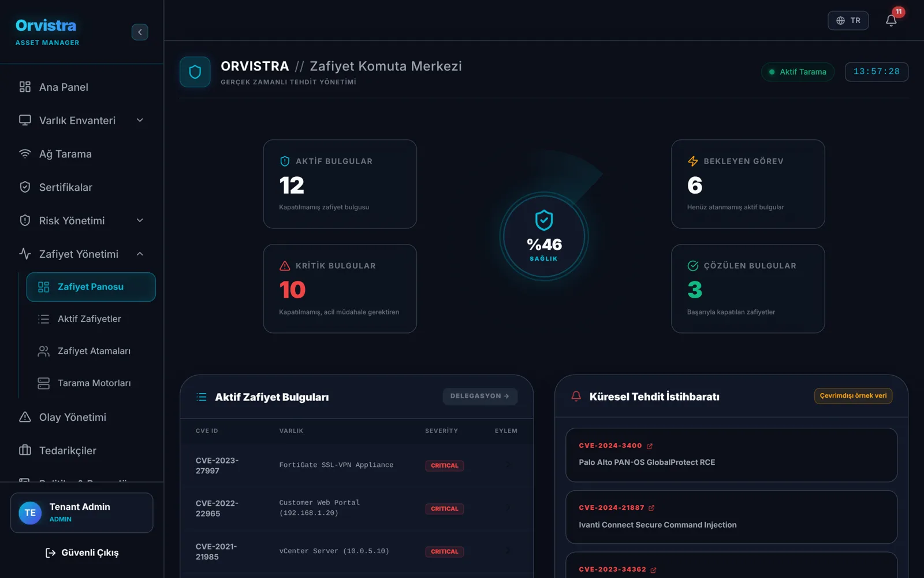Viewport: 924px width, 578px height.
Task: Click the health shield icon above %46
Action: pos(544,220)
